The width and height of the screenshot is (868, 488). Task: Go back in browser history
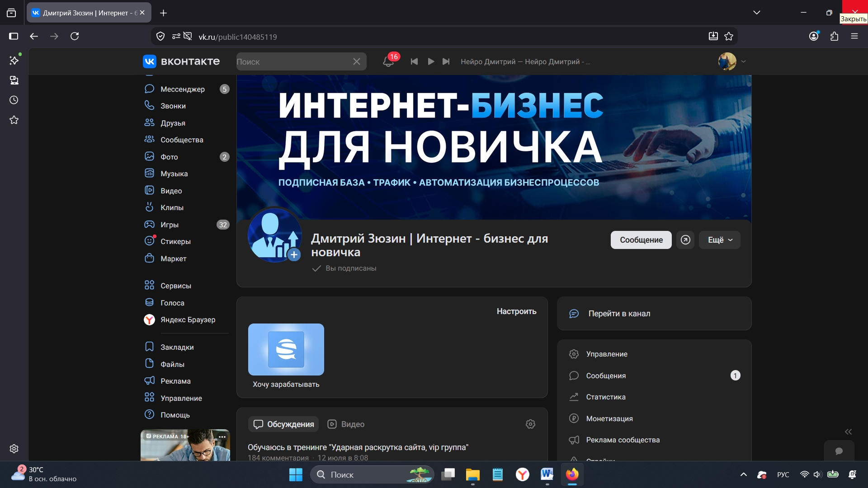tap(34, 36)
